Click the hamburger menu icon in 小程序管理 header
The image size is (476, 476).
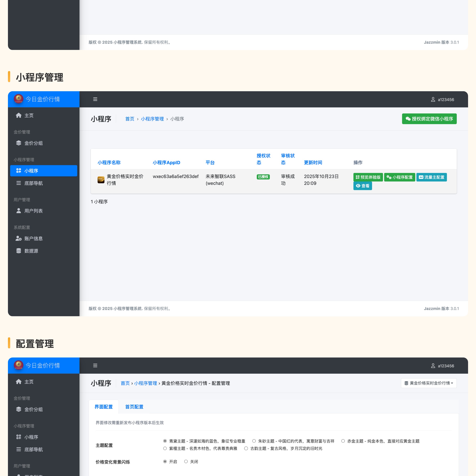[x=95, y=99]
